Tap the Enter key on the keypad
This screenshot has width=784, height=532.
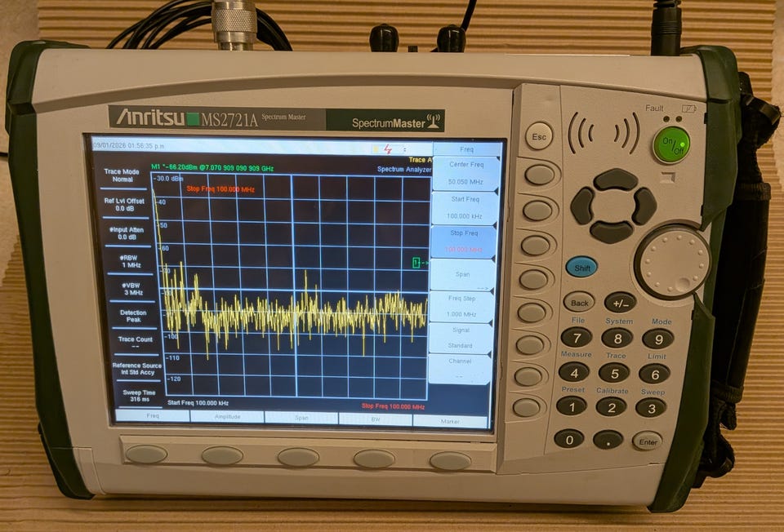pos(647,441)
